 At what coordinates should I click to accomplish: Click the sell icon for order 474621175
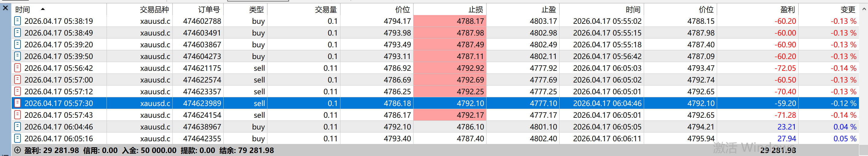(x=18, y=68)
